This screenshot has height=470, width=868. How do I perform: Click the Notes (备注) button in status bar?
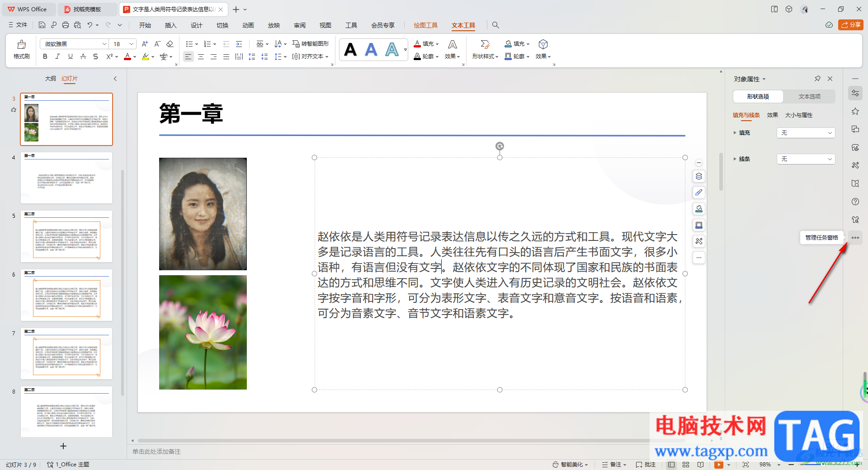pyautogui.click(x=614, y=465)
